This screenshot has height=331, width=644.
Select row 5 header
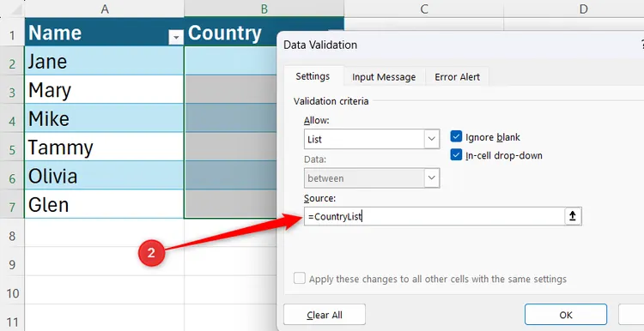pyautogui.click(x=12, y=147)
